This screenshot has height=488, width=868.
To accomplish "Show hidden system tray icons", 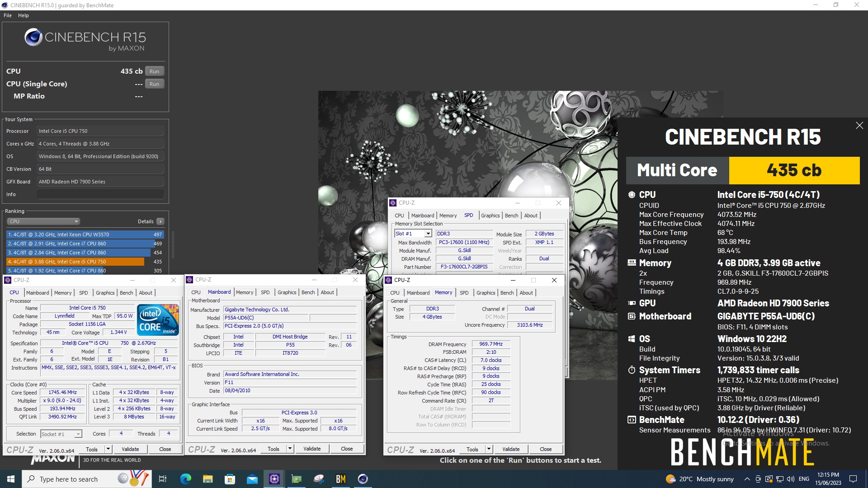I will click(747, 479).
